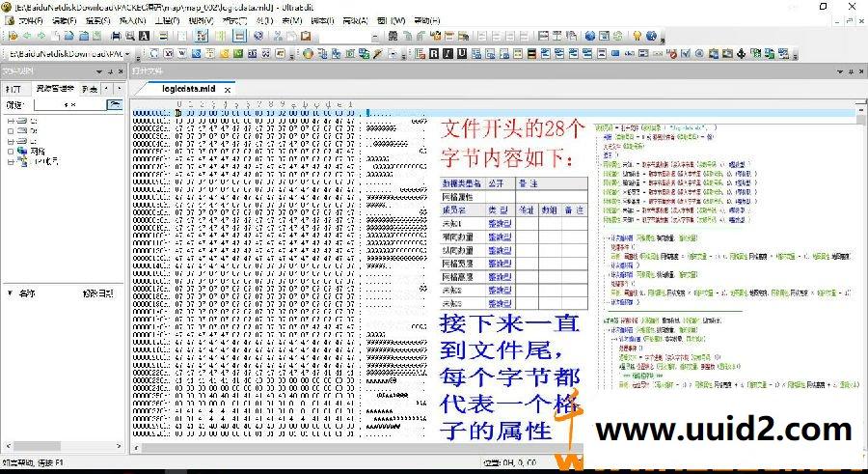Screen dimensions: 868x474
Task: Select the 网络 item in the file tree
Action: (38, 152)
